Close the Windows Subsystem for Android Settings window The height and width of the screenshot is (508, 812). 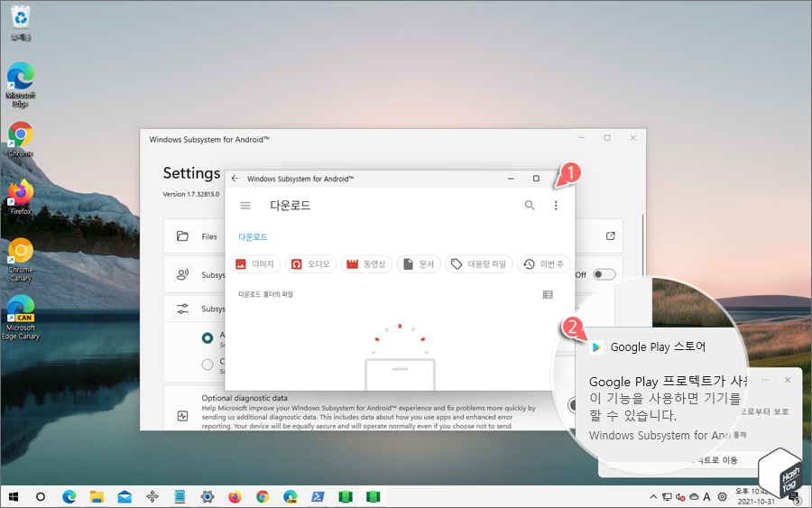(632, 138)
